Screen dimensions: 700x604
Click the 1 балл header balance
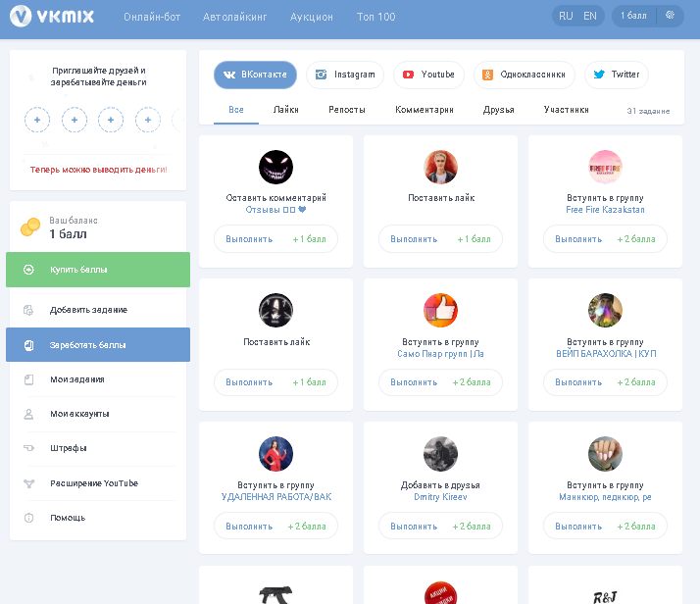click(x=633, y=16)
